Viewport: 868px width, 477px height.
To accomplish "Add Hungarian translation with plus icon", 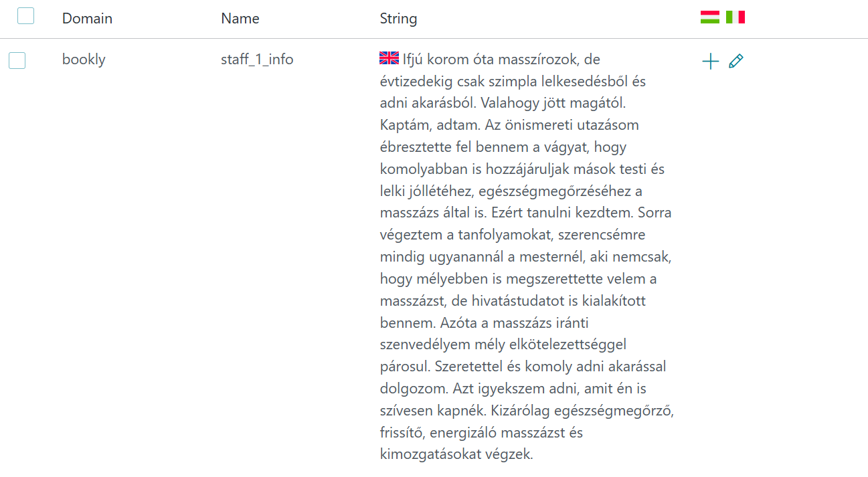I will [710, 62].
